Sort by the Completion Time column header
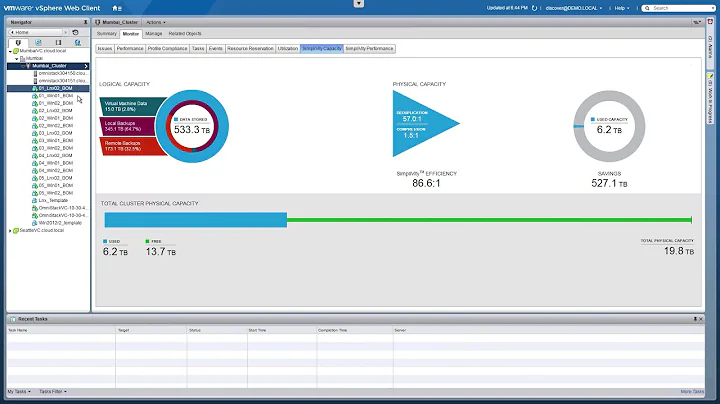 tap(354, 330)
